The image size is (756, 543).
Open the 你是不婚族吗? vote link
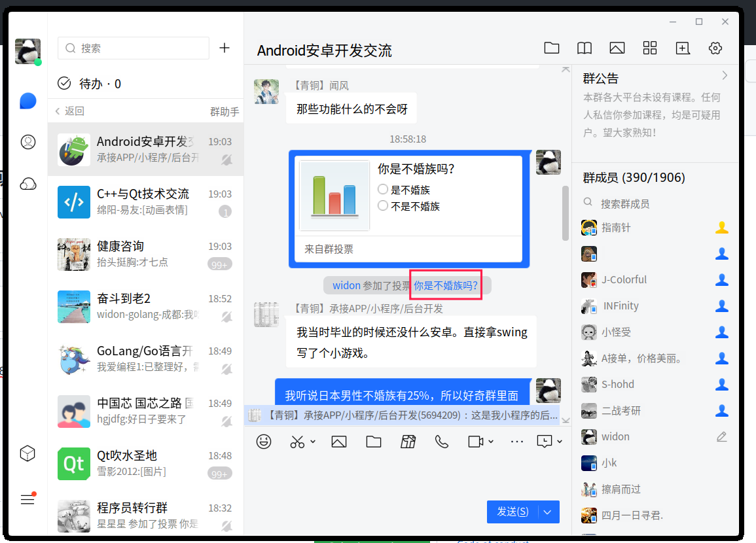click(446, 285)
